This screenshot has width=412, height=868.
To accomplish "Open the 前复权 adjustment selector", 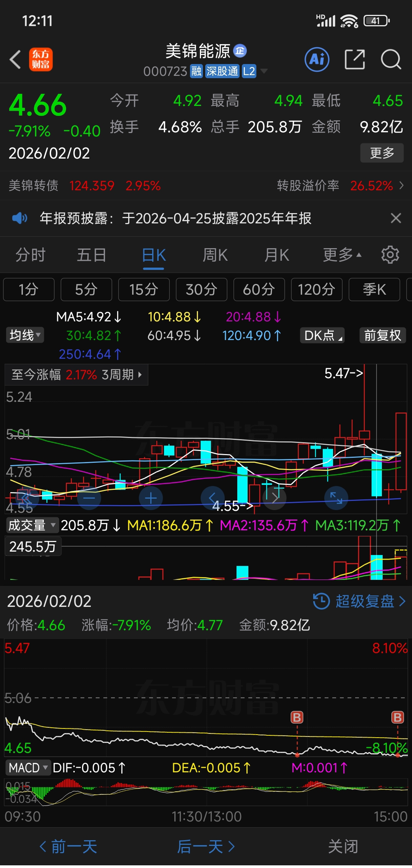I will pos(383,335).
